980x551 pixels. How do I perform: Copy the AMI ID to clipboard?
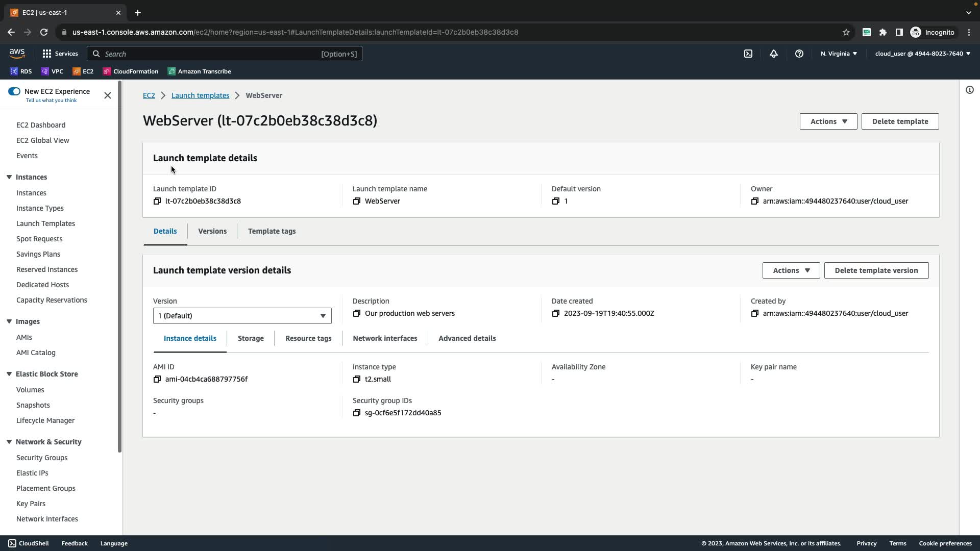click(x=157, y=379)
